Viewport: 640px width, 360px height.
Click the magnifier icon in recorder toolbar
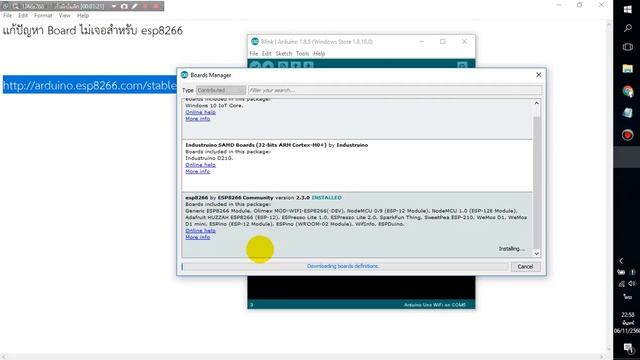coord(16,6)
